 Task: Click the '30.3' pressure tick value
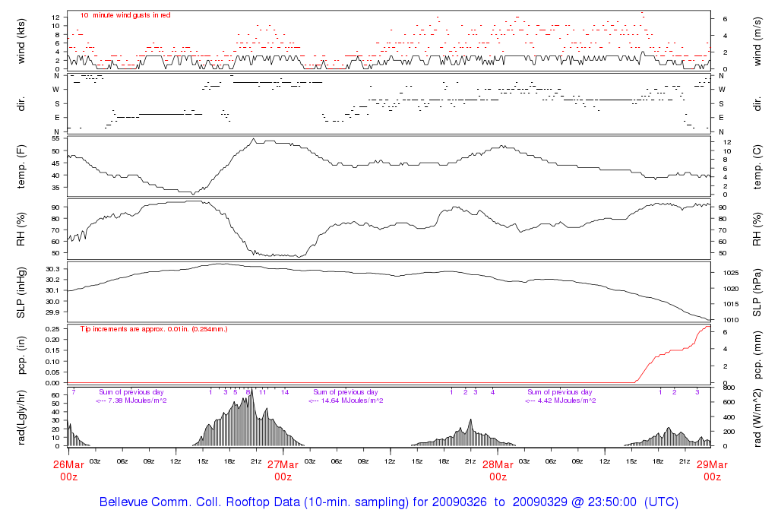[x=52, y=269]
